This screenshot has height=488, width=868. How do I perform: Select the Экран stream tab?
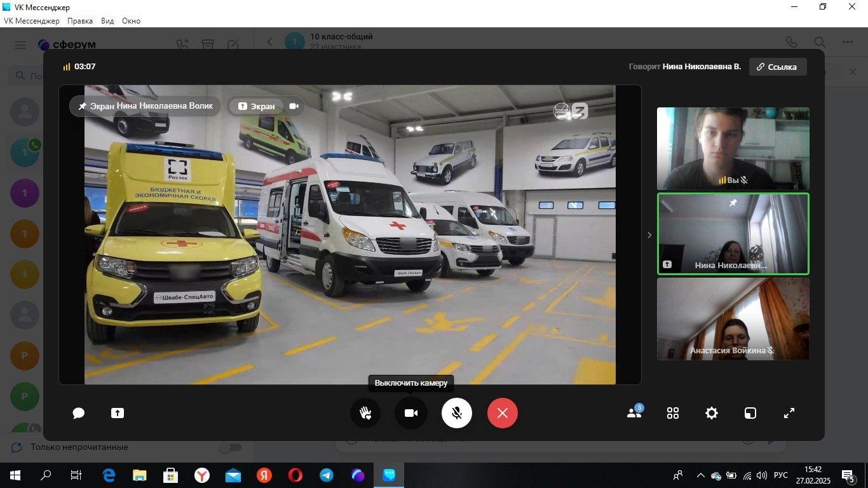click(257, 106)
